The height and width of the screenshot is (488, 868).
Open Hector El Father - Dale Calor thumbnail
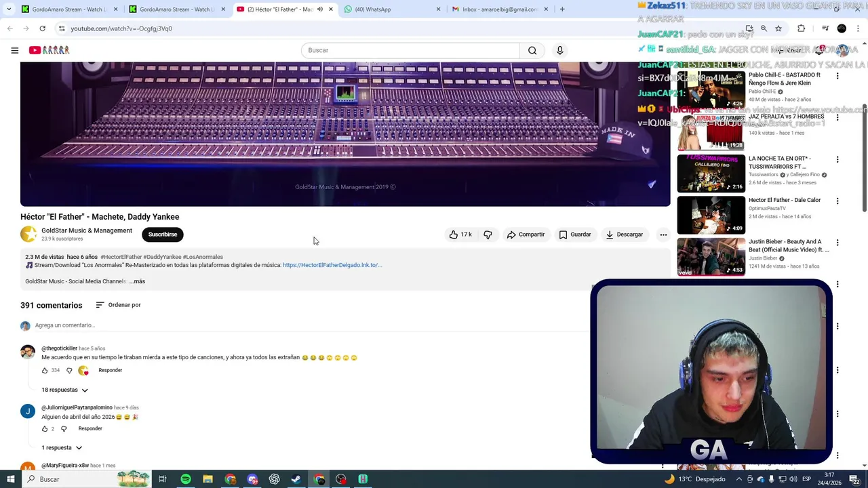[x=711, y=215]
